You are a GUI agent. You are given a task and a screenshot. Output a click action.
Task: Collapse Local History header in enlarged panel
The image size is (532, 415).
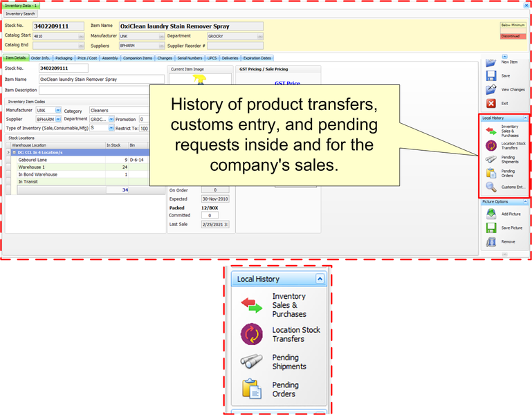pos(320,279)
